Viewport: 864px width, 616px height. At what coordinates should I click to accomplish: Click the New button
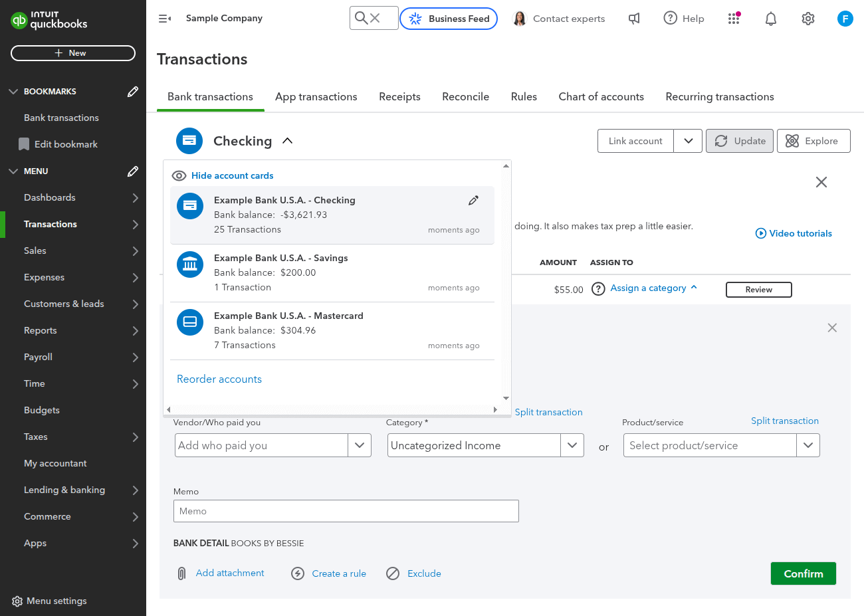(x=73, y=53)
